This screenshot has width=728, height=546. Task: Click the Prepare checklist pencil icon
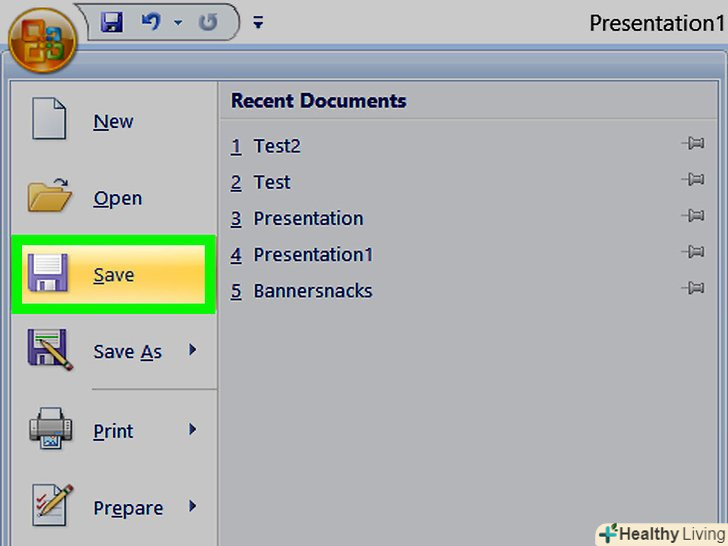tap(48, 507)
